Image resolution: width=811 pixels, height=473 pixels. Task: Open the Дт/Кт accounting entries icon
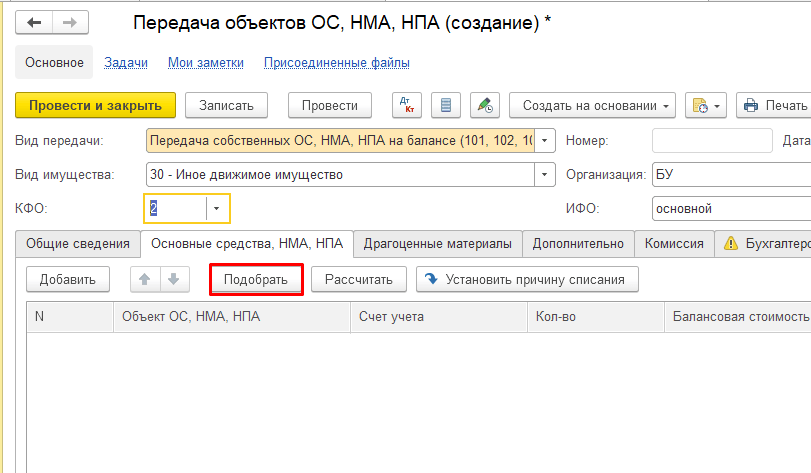(x=408, y=105)
